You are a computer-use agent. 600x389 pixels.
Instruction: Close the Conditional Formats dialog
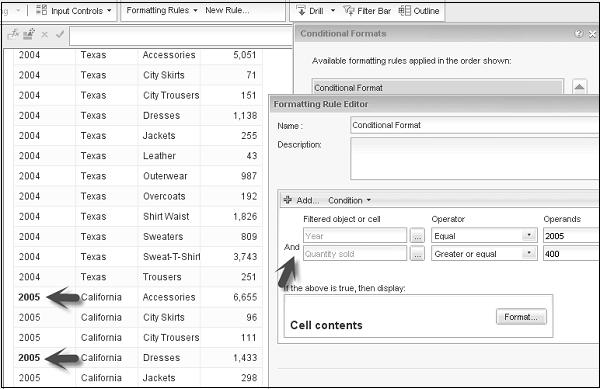click(x=592, y=34)
